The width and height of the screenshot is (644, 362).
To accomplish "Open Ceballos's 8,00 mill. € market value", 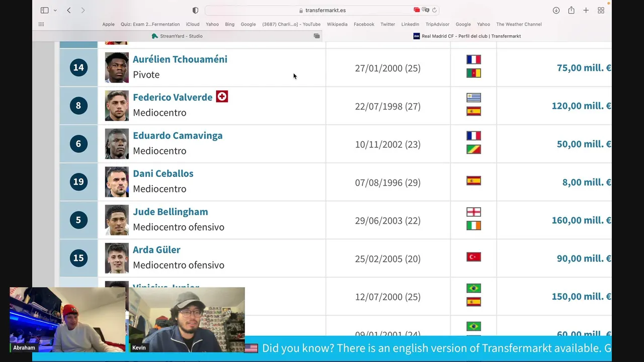I will click(x=587, y=183).
